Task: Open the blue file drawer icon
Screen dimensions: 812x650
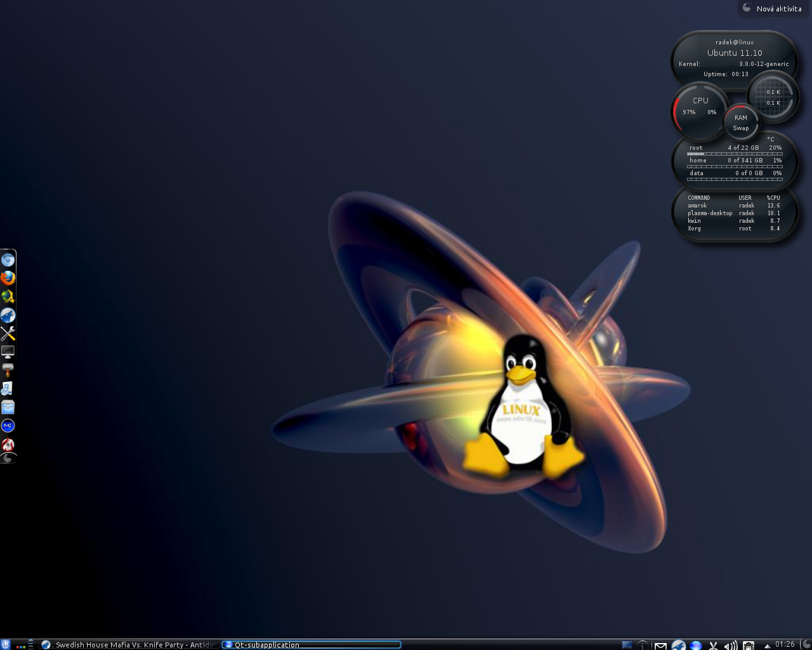Action: click(x=8, y=407)
